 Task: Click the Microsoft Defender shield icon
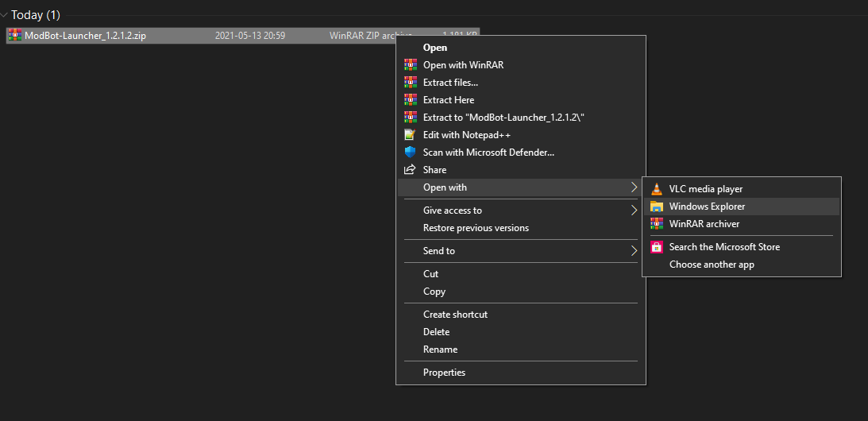pos(411,153)
